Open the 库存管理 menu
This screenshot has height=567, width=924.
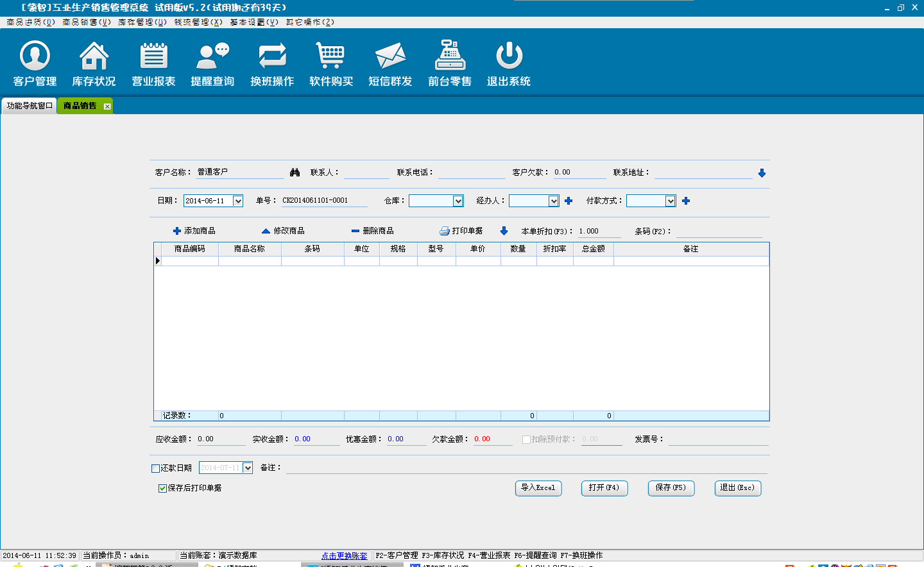tap(142, 22)
